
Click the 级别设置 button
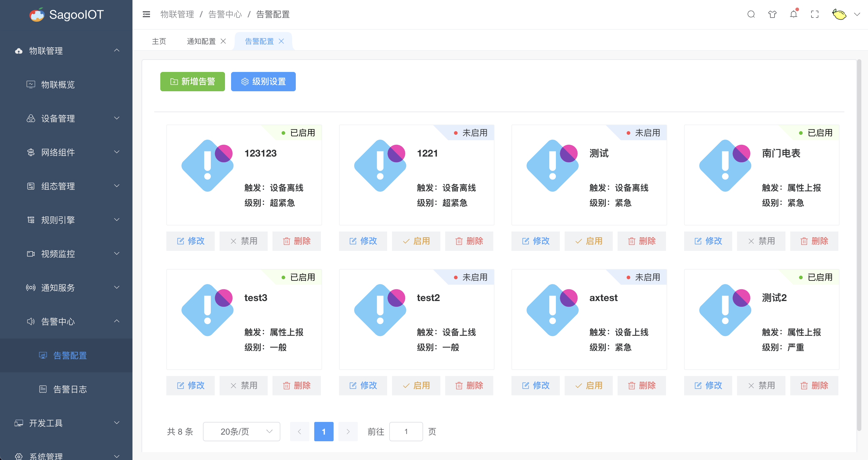263,82
